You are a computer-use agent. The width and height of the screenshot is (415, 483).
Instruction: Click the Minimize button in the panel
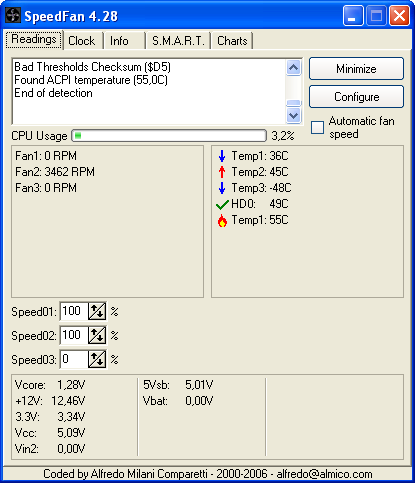356,69
